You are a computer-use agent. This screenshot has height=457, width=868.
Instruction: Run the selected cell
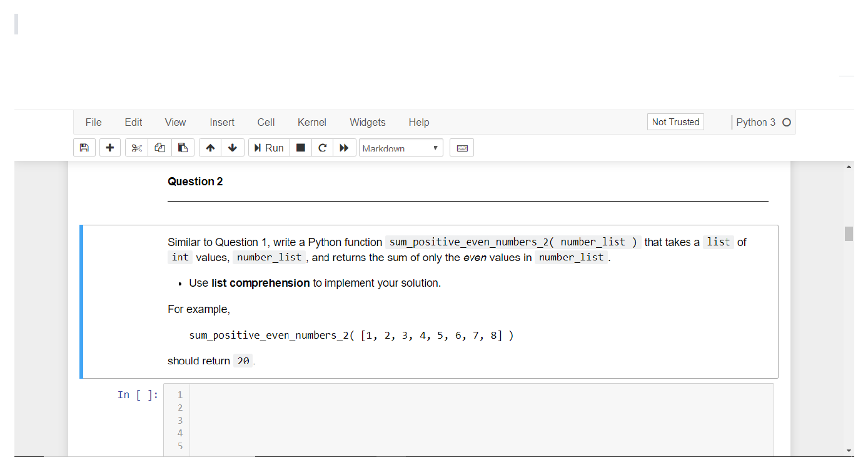(269, 148)
